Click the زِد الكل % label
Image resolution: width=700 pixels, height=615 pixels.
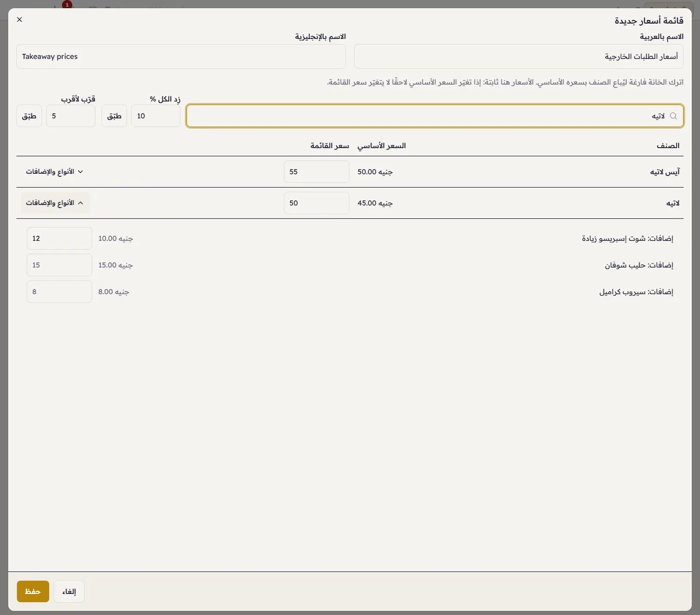pos(165,99)
